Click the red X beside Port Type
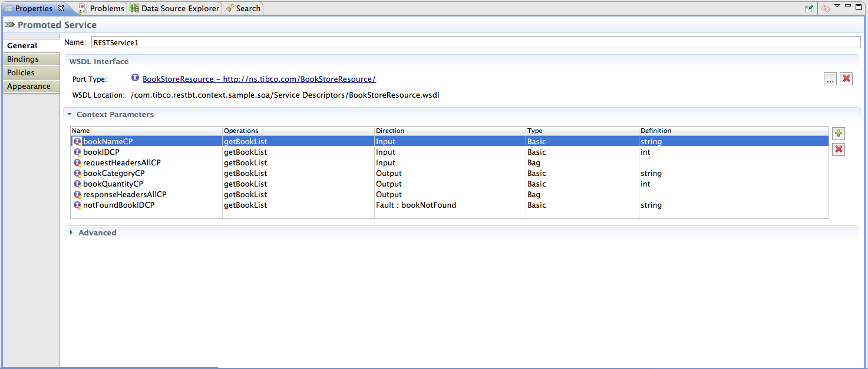This screenshot has width=868, height=369. click(x=846, y=79)
